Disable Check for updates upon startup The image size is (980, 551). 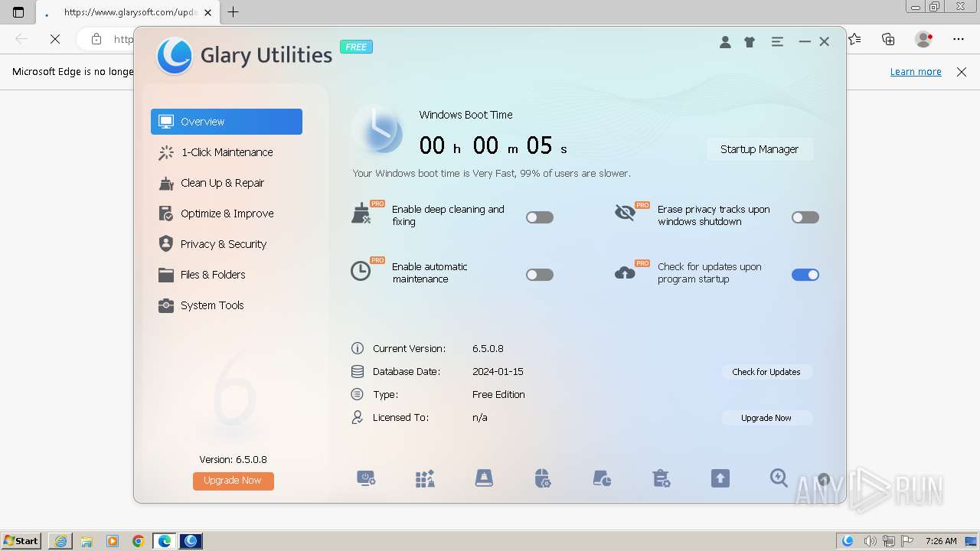pyautogui.click(x=805, y=275)
